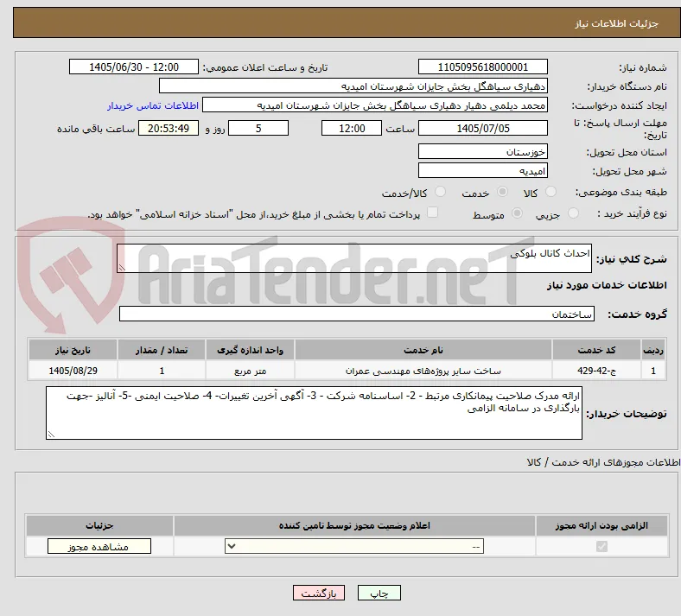Click the public announcement date field
The height and width of the screenshot is (616, 681).
(134, 67)
